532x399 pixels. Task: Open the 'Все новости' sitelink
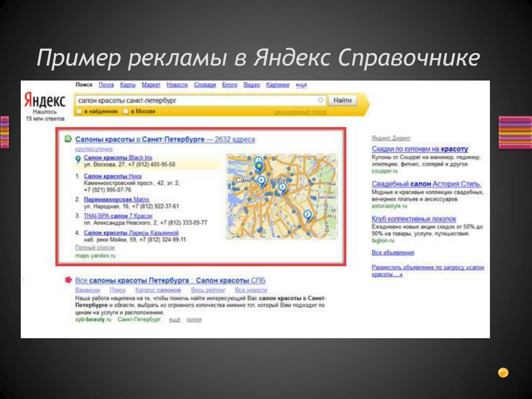pos(251,290)
